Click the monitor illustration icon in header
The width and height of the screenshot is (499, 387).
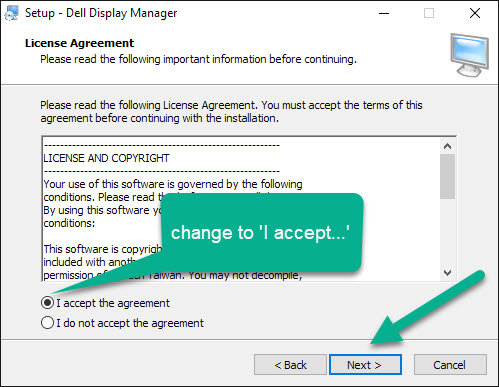click(x=469, y=55)
